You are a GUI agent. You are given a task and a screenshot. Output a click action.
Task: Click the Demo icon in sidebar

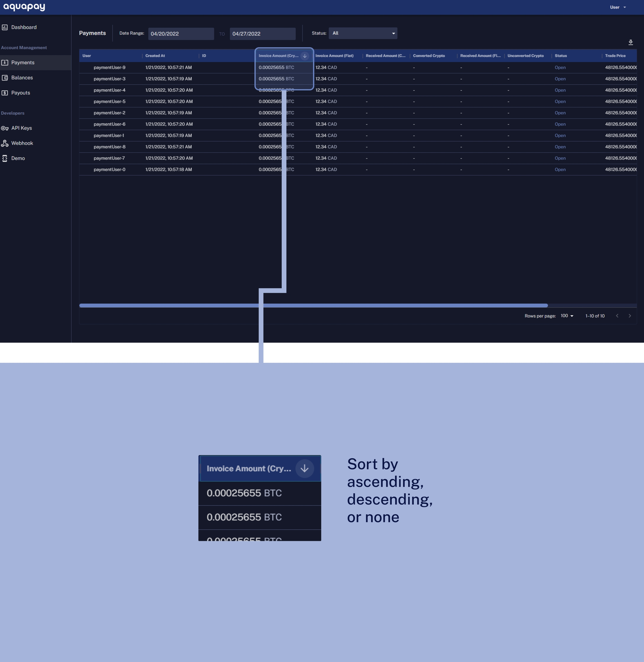click(5, 158)
